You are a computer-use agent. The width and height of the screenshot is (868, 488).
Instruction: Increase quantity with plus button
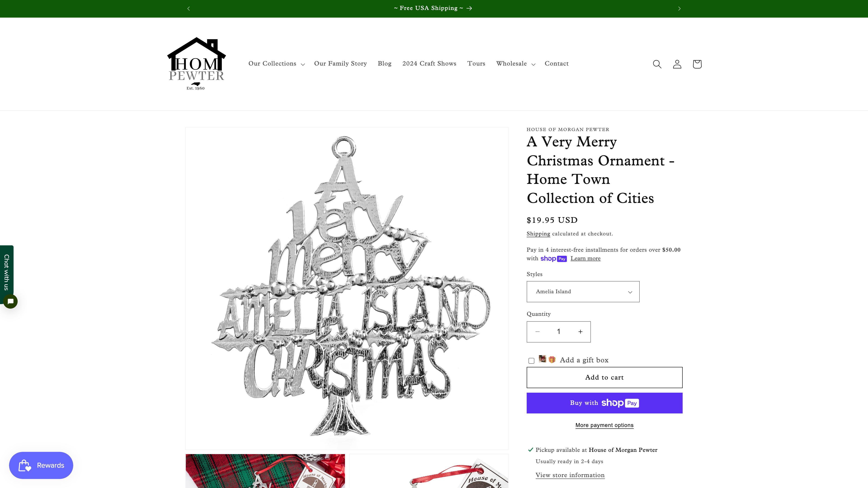click(x=580, y=332)
